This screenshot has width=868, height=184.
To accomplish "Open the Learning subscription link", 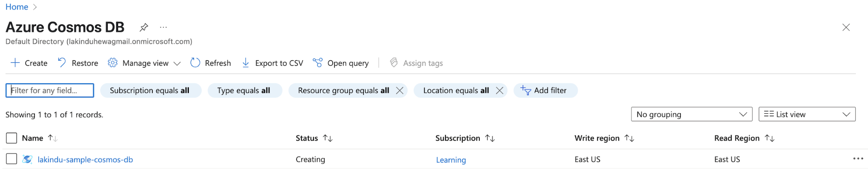I will (451, 160).
